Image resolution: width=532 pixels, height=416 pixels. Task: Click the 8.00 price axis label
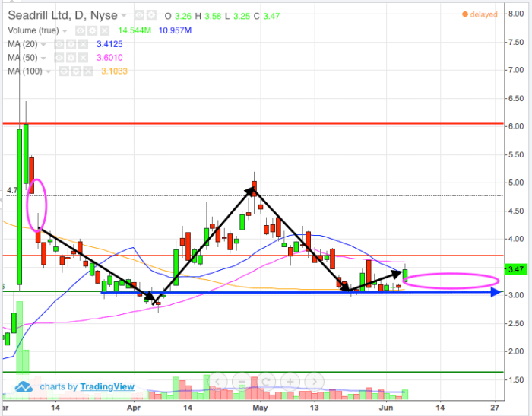point(516,14)
